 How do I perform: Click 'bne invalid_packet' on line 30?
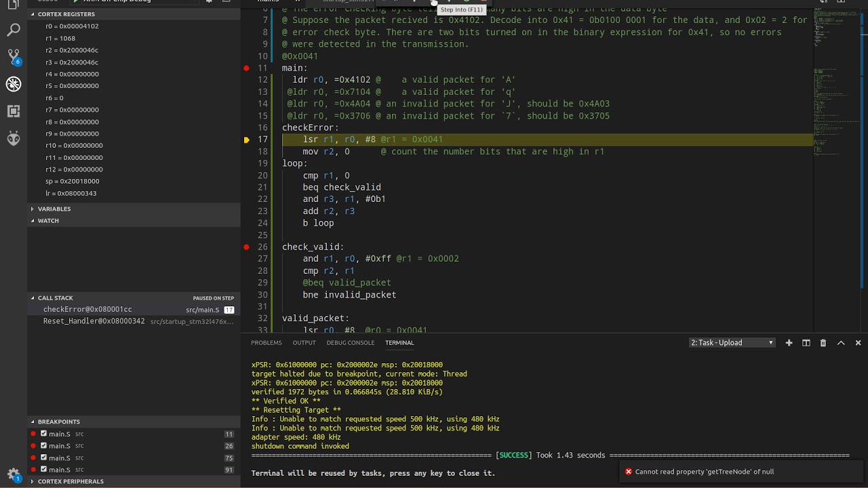(349, 295)
